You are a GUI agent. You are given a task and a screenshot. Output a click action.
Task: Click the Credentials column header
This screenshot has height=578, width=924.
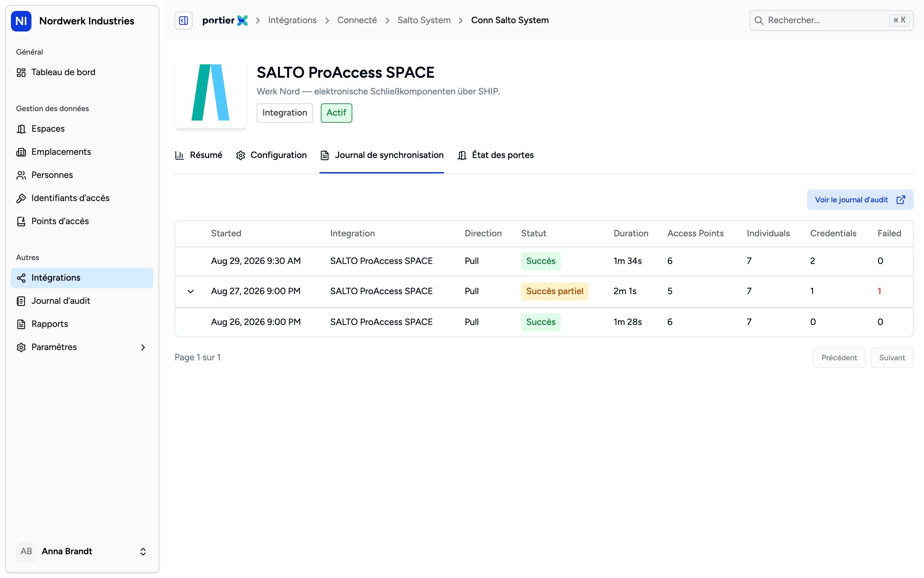833,233
